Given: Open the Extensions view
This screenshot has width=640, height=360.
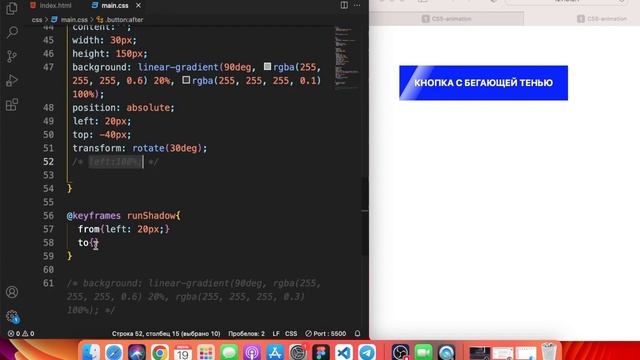Looking at the screenshot, I should pos(12,104).
